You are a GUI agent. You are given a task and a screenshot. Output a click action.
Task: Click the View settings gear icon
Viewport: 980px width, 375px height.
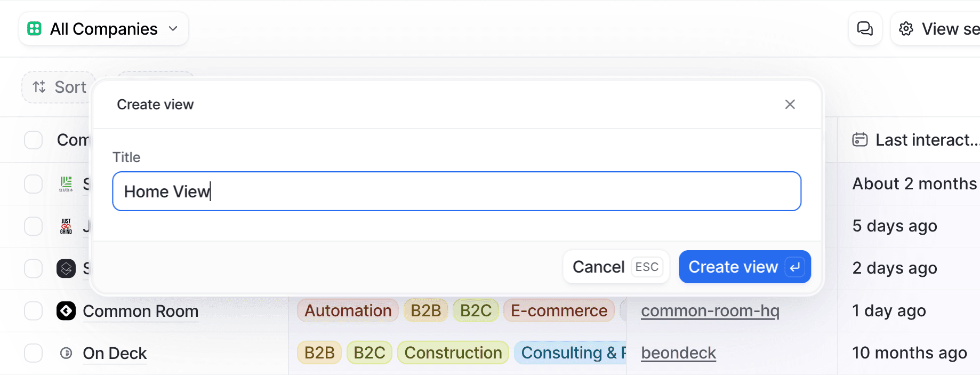906,29
